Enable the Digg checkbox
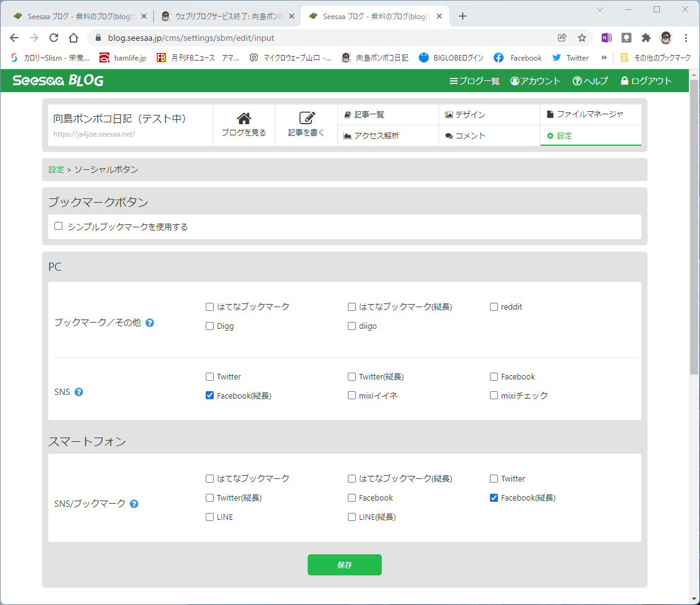700x605 pixels. pos(210,326)
